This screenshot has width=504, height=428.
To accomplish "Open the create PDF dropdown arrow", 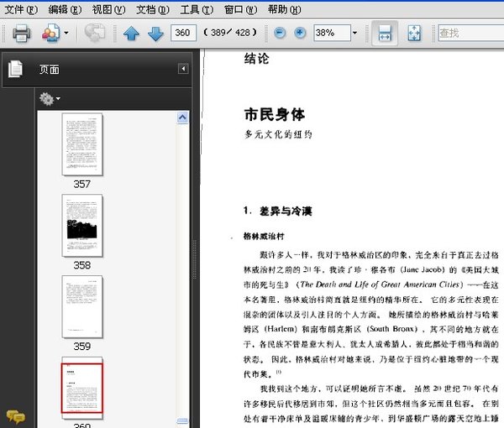I will (x=67, y=34).
